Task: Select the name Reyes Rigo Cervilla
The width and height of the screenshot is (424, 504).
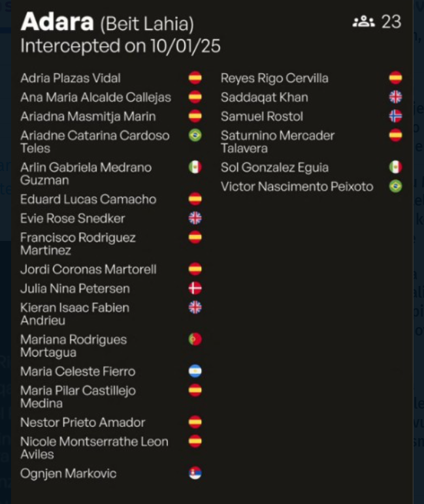Action: pos(274,78)
